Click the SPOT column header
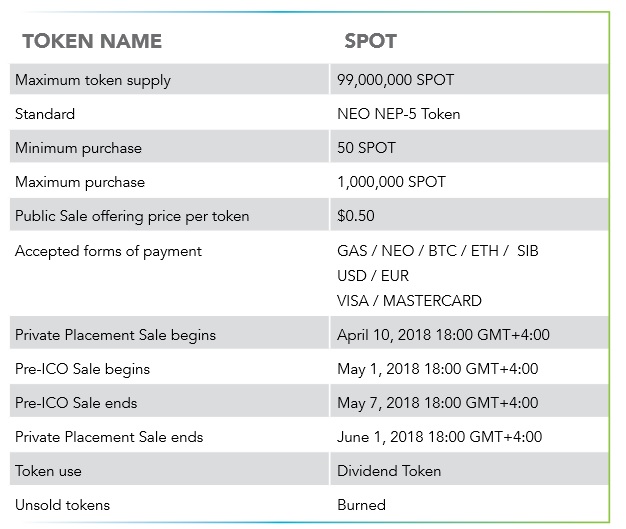The height and width of the screenshot is (529, 626). click(370, 41)
